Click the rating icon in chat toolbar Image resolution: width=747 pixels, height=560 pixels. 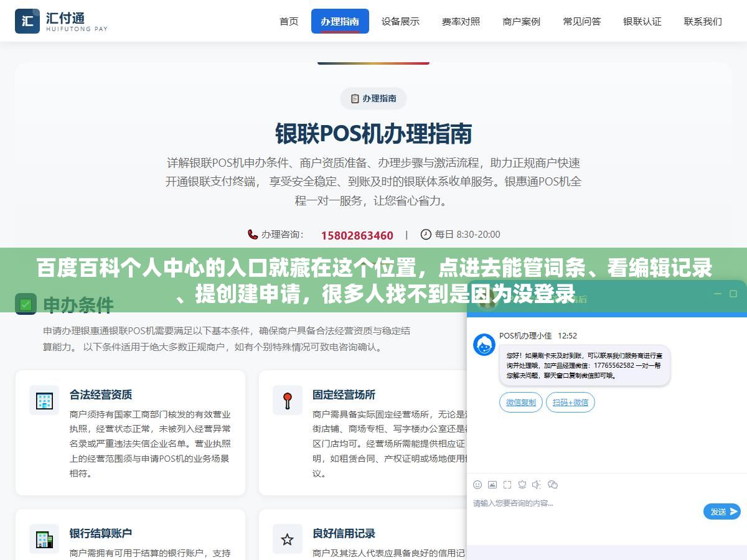click(x=522, y=485)
